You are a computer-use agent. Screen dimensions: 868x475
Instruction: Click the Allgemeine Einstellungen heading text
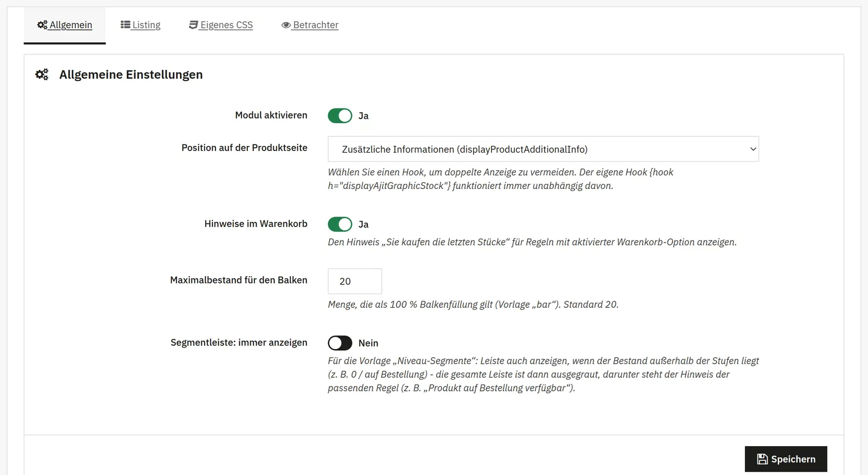click(131, 74)
